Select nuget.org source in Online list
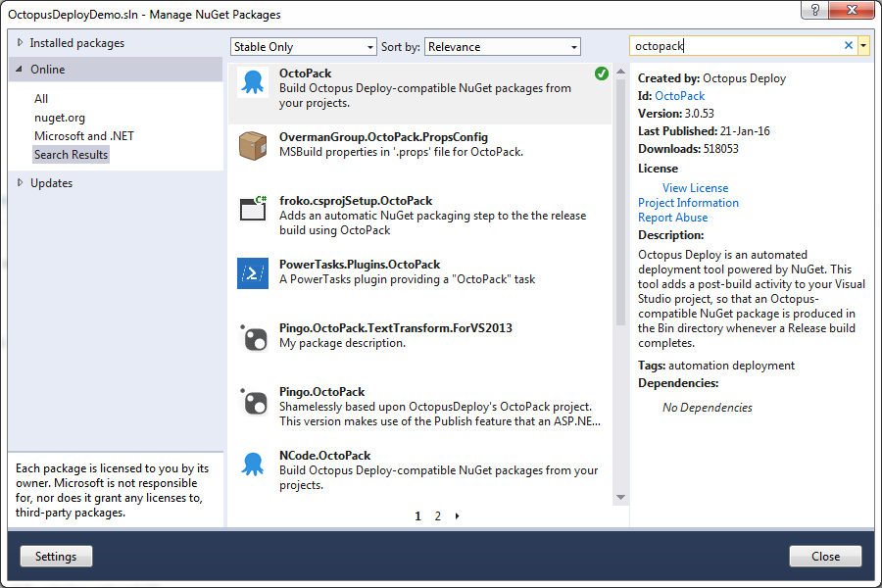Viewport: 882px width, 588px height. tap(60, 118)
